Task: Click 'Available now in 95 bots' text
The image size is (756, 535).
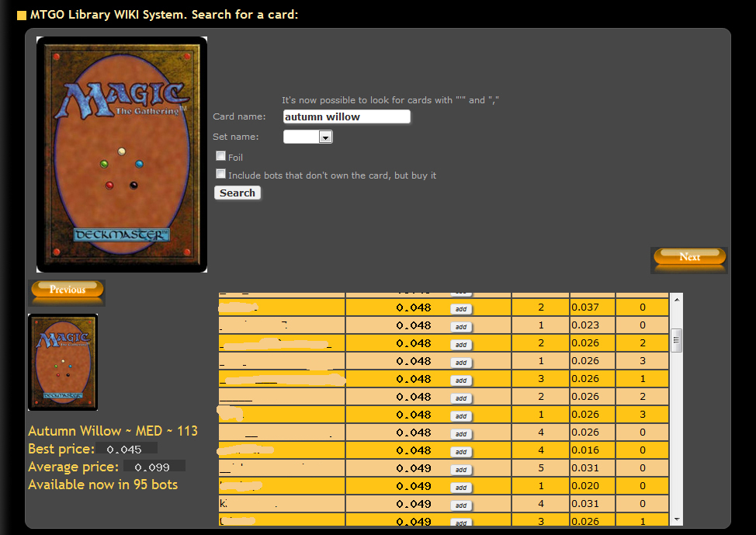Action: pyautogui.click(x=102, y=485)
